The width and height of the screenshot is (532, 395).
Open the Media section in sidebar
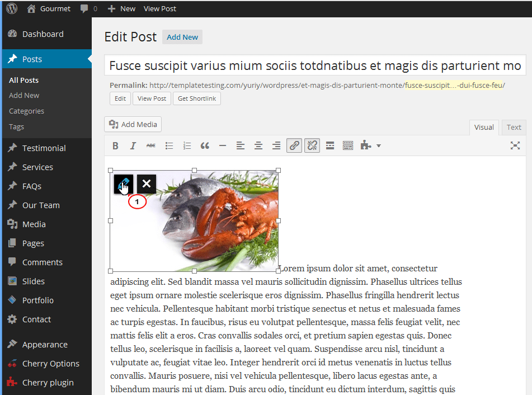point(34,224)
